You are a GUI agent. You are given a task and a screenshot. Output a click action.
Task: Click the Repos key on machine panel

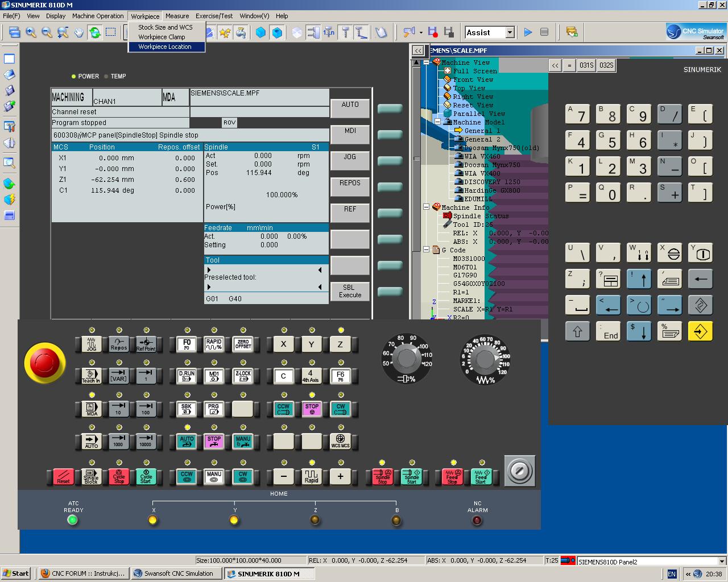point(119,344)
